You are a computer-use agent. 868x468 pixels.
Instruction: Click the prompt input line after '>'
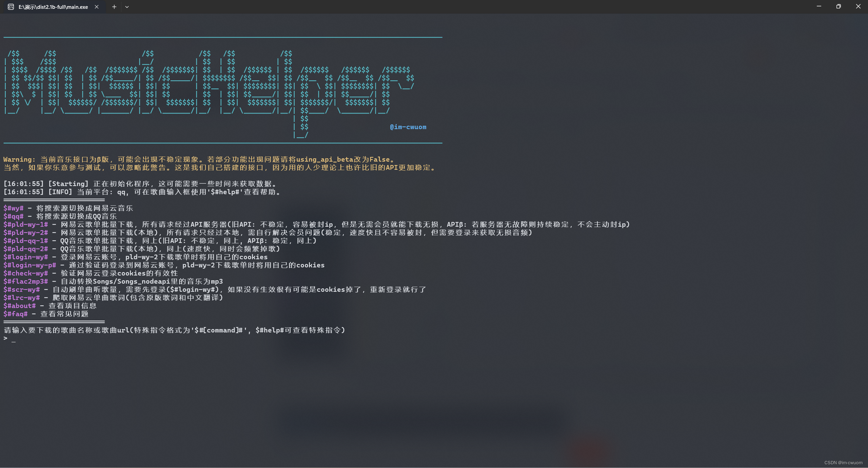tap(14, 339)
